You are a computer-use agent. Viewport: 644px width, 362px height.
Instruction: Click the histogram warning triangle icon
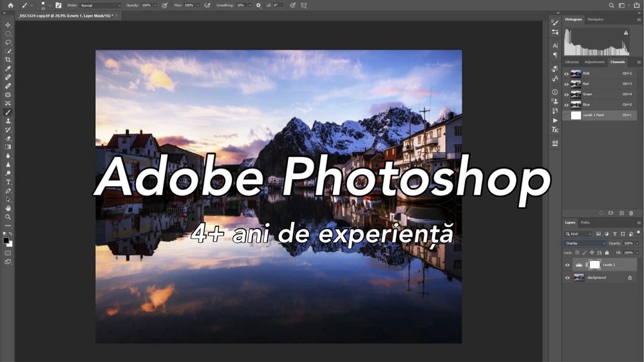[625, 33]
